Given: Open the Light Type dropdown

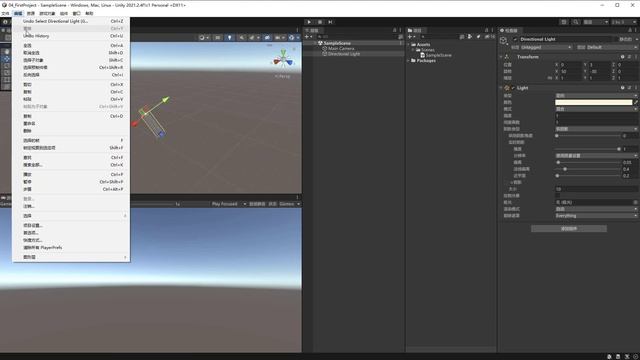Looking at the screenshot, I should coord(596,96).
